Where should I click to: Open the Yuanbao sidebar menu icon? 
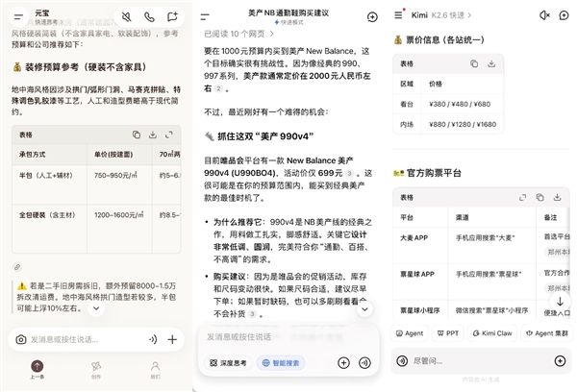pos(18,17)
